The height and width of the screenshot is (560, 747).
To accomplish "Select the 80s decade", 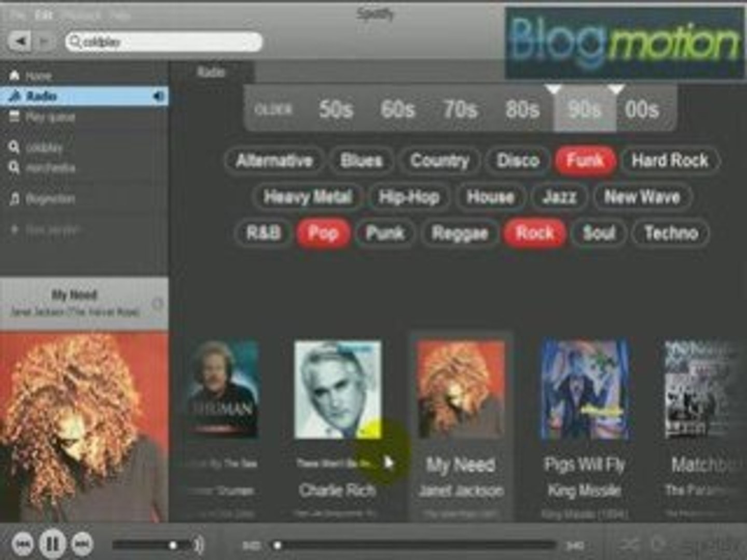I will (x=522, y=110).
